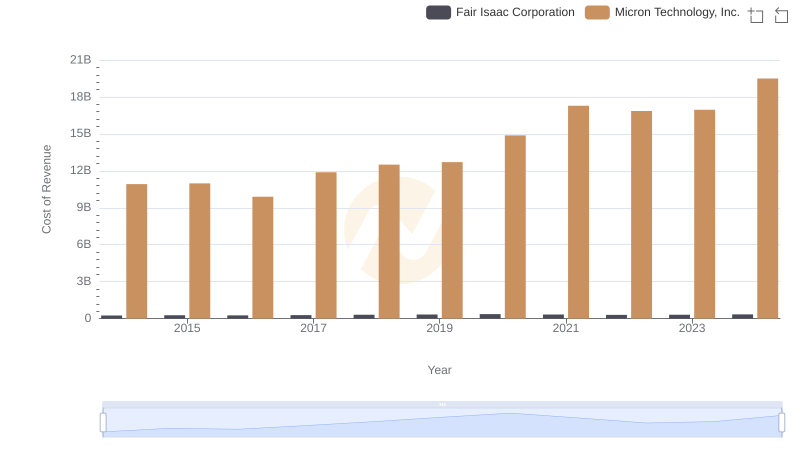Click the 9B y-axis label
800x461 pixels.
[84, 208]
